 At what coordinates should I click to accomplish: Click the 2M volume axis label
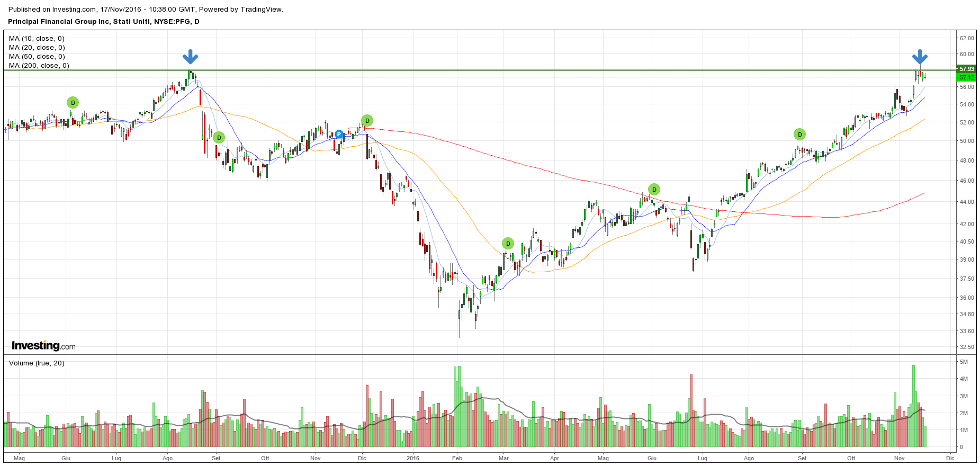tap(964, 413)
